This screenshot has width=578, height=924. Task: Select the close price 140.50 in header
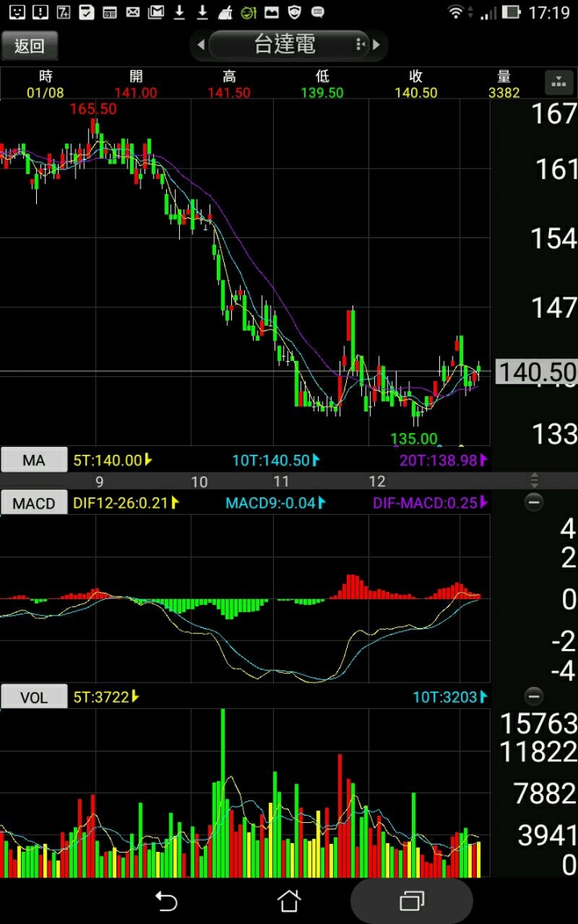416,92
